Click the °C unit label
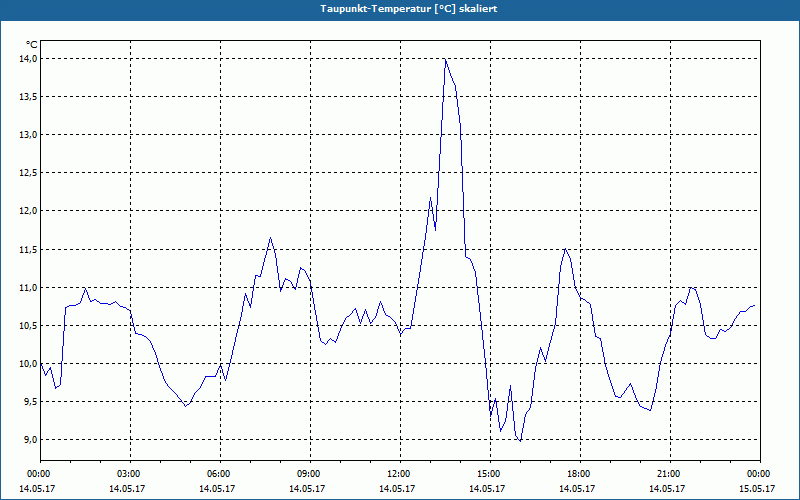The height and width of the screenshot is (500, 800). [x=32, y=45]
